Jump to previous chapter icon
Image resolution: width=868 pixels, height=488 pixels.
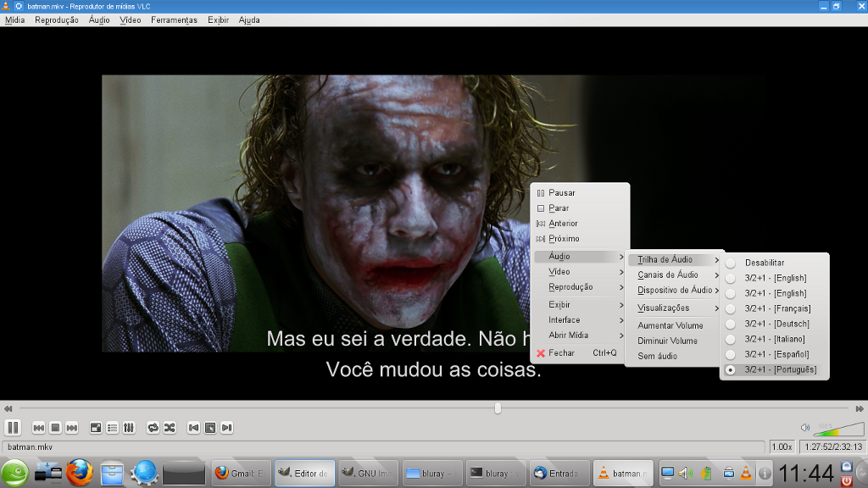(x=194, y=428)
